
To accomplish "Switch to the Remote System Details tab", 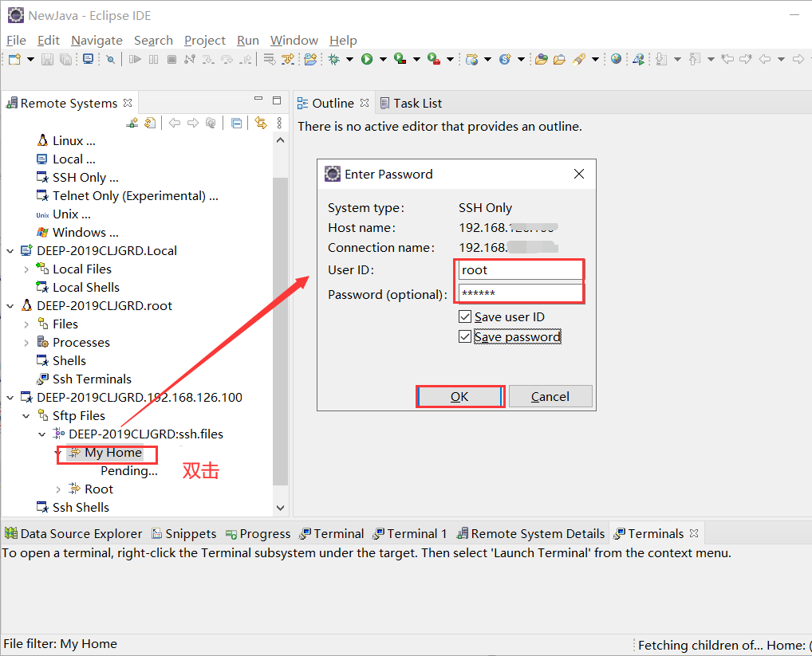I will click(530, 533).
